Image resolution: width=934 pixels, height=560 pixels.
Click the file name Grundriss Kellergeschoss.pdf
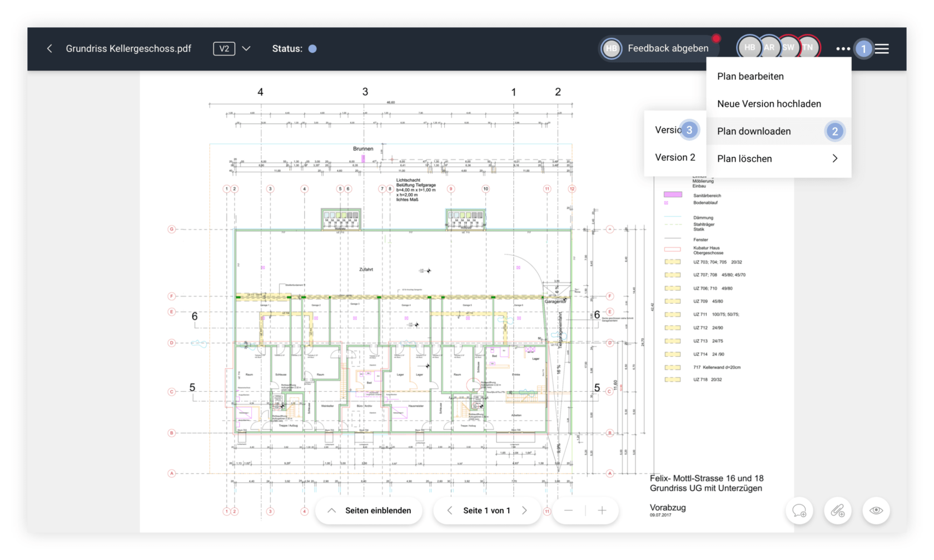pyautogui.click(x=128, y=49)
